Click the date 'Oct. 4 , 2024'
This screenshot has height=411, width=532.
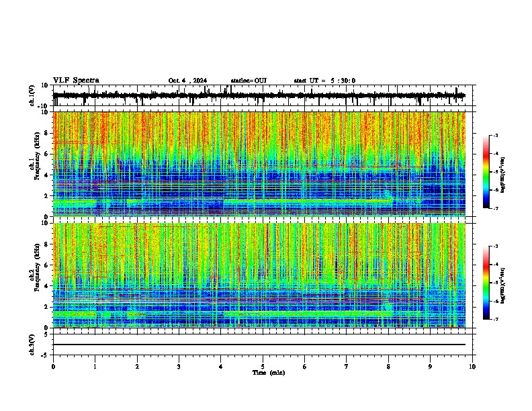tap(187, 81)
